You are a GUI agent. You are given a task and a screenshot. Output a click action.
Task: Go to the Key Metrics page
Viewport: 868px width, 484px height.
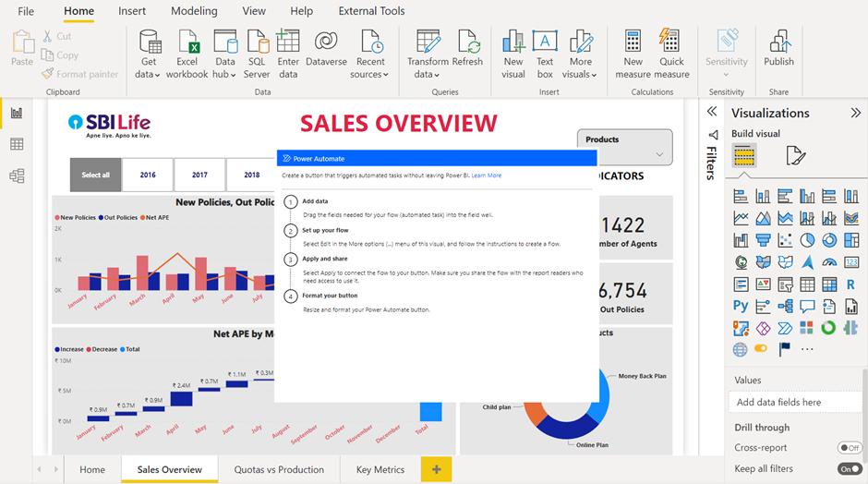[380, 469]
